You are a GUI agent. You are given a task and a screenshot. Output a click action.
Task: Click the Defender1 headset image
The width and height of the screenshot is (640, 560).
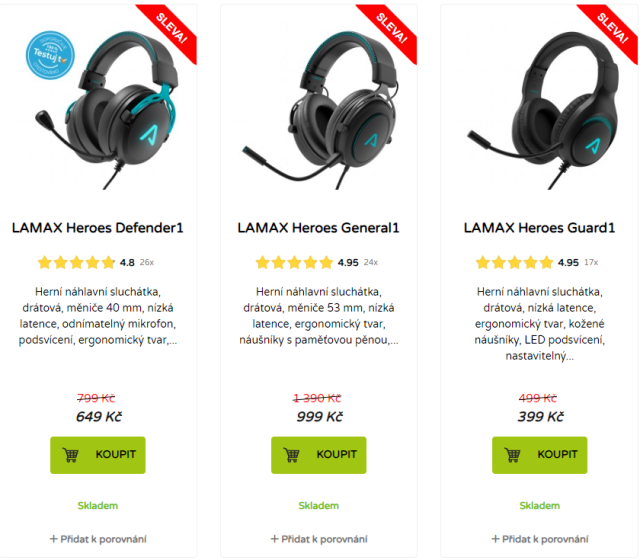[x=107, y=110]
